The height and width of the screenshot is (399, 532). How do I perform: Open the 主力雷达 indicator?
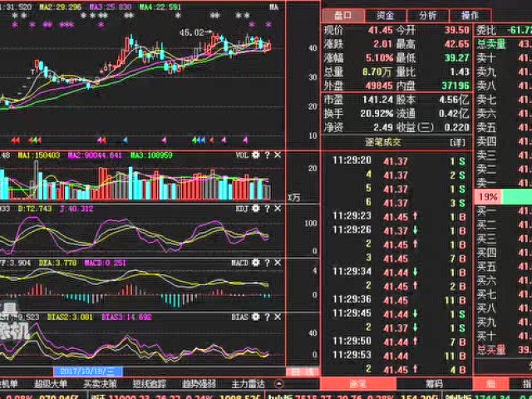[x=248, y=384]
